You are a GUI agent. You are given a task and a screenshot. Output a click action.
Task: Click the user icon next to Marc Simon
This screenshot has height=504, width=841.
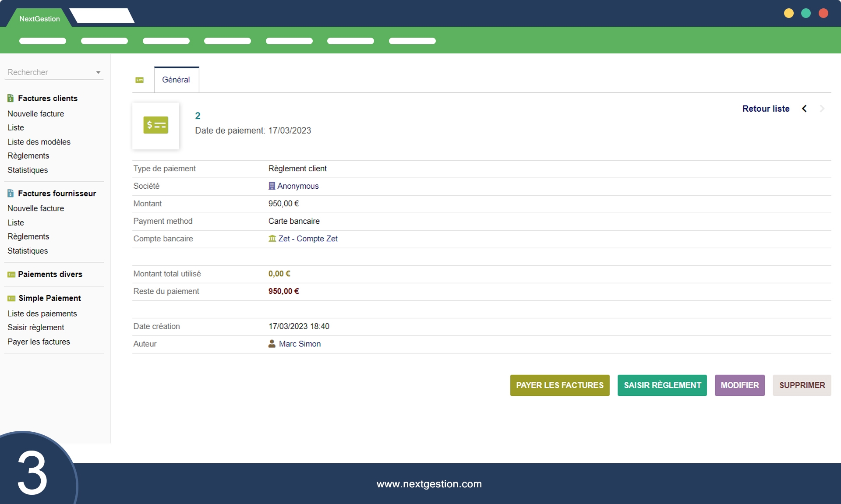[272, 344]
